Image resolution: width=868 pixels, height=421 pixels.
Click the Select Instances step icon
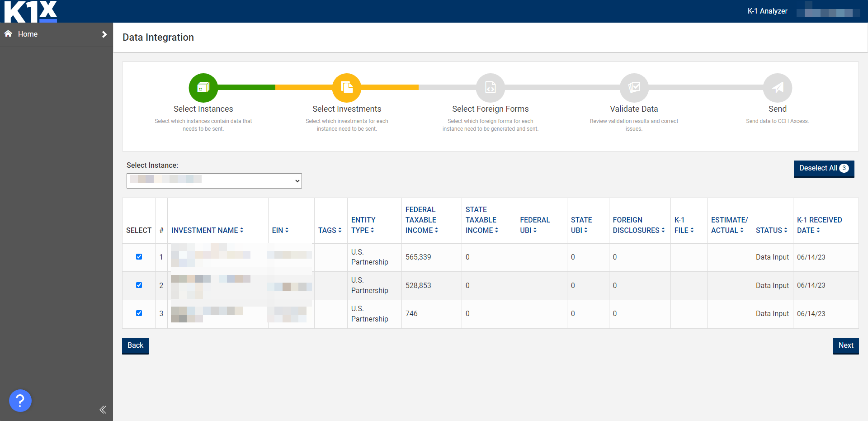pyautogui.click(x=203, y=88)
